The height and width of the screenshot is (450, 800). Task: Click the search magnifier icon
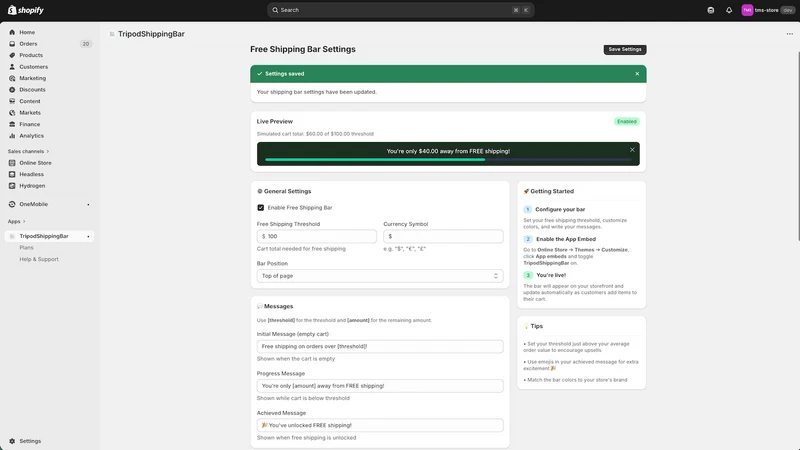(x=275, y=10)
